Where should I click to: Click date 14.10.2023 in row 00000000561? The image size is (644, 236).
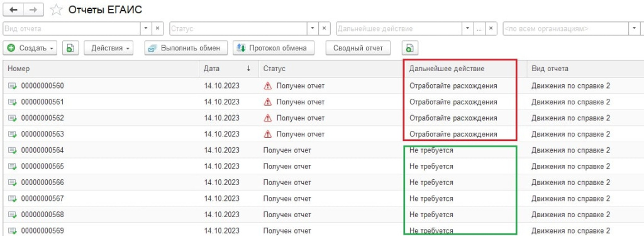click(x=222, y=102)
